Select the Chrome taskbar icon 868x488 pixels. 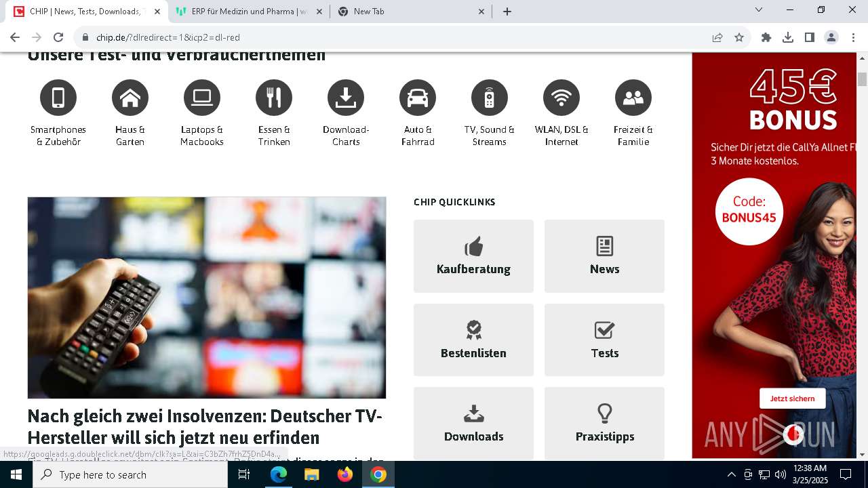tap(378, 474)
